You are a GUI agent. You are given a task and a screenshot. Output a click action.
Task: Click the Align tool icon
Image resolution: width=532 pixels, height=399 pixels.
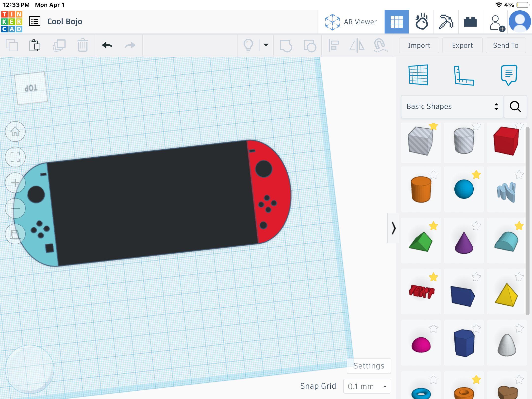333,46
